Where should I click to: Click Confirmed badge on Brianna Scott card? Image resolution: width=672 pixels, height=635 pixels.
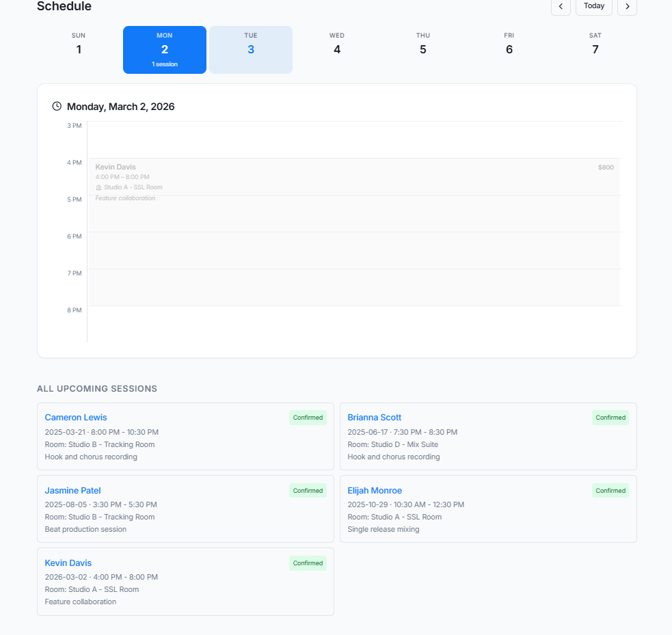click(610, 418)
